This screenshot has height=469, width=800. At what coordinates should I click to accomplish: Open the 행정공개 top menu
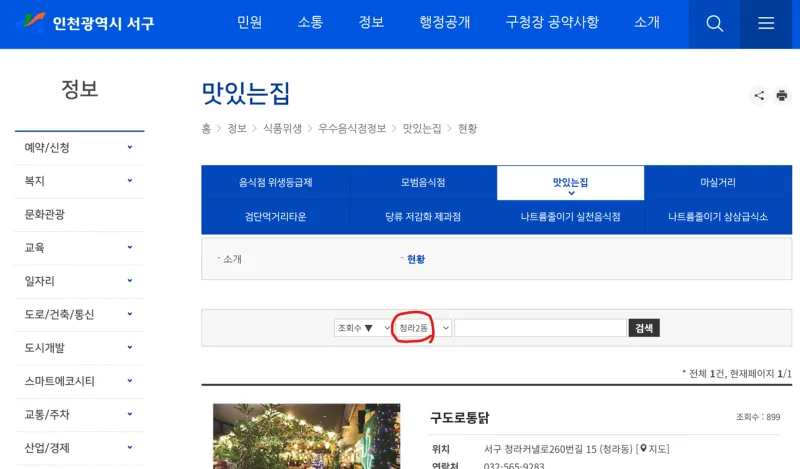pyautogui.click(x=445, y=23)
